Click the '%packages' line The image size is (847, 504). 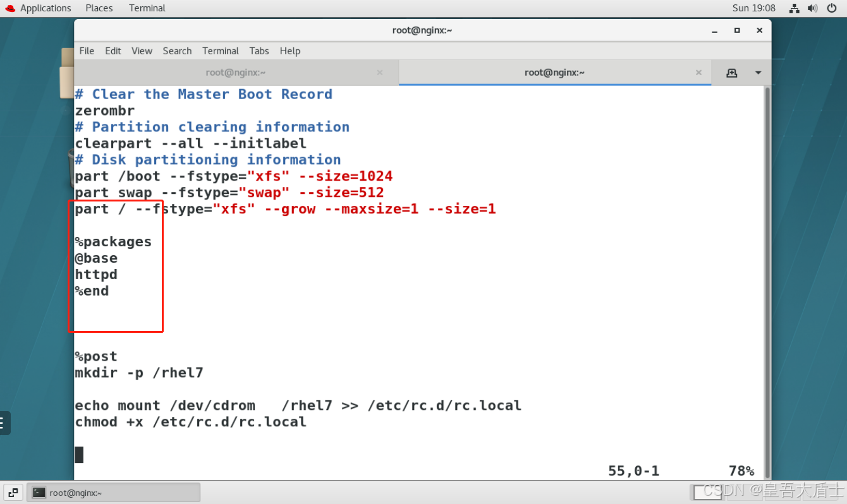point(113,242)
